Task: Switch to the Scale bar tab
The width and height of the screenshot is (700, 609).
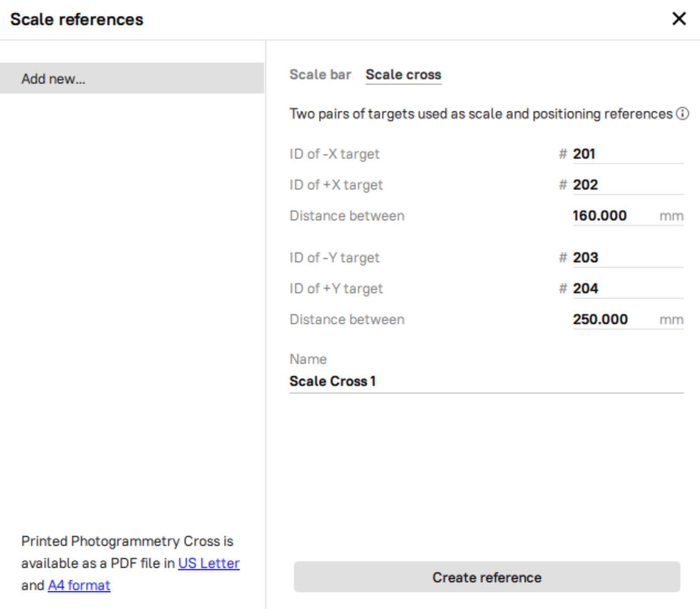Action: [320, 75]
